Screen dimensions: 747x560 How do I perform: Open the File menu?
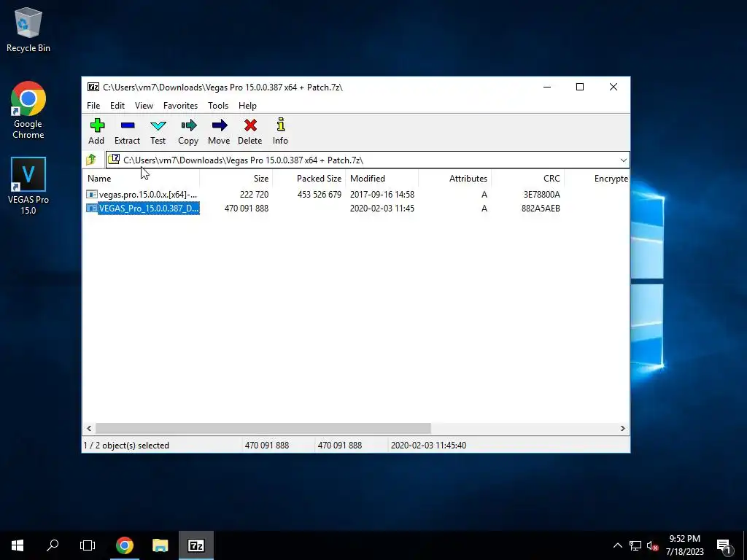93,106
